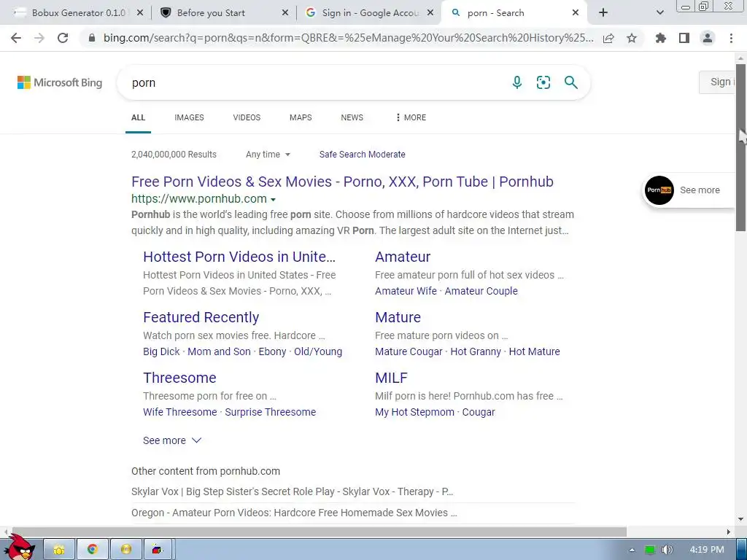The image size is (747, 560).
Task: Open visual search camera icon
Action: click(x=543, y=82)
